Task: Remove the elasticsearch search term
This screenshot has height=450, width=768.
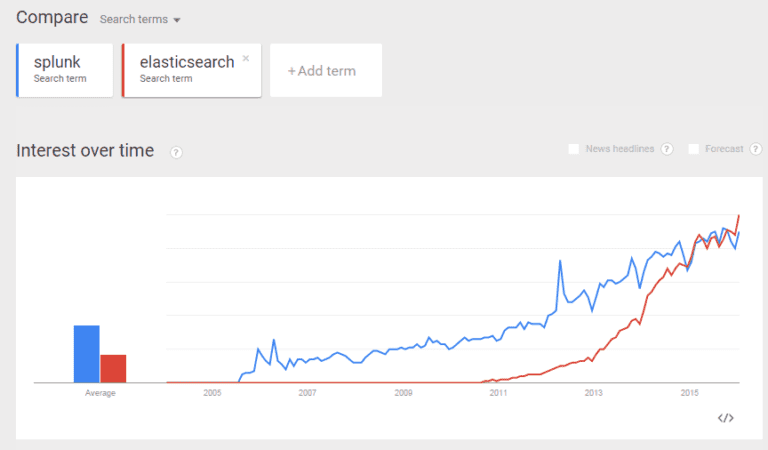Action: 246,58
